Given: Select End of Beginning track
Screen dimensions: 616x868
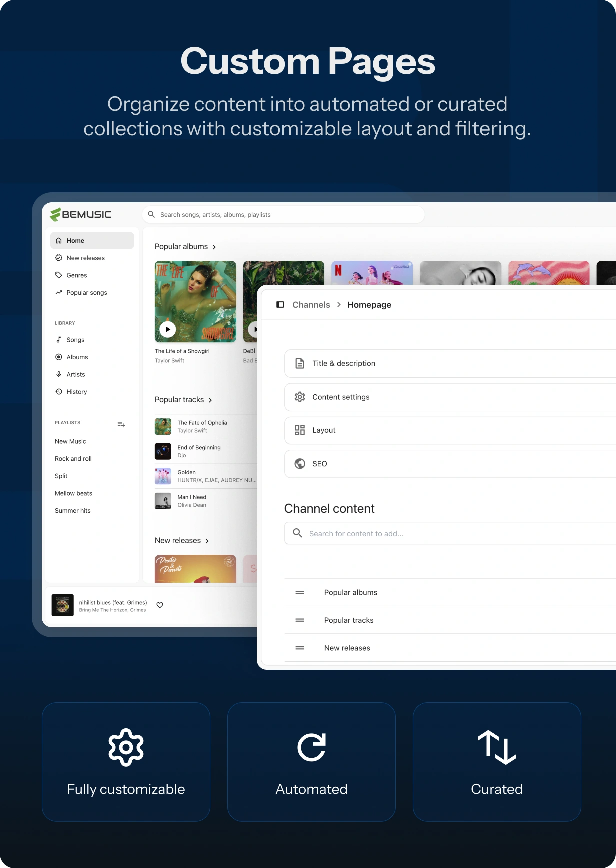Looking at the screenshot, I should pyautogui.click(x=206, y=451).
